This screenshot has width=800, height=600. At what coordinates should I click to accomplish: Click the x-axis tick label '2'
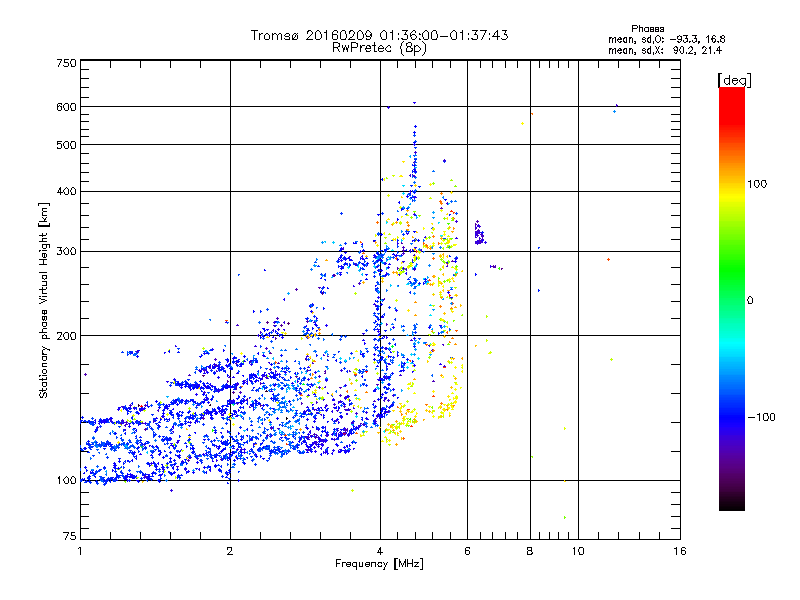(x=230, y=551)
